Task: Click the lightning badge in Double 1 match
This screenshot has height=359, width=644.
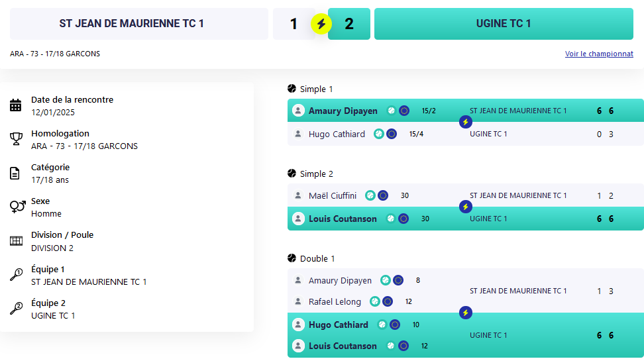Action: coord(465,313)
